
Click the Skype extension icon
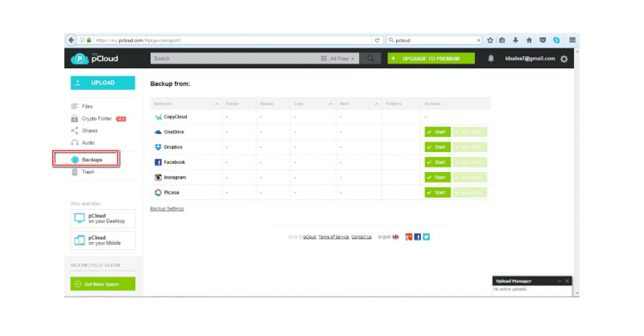556,40
